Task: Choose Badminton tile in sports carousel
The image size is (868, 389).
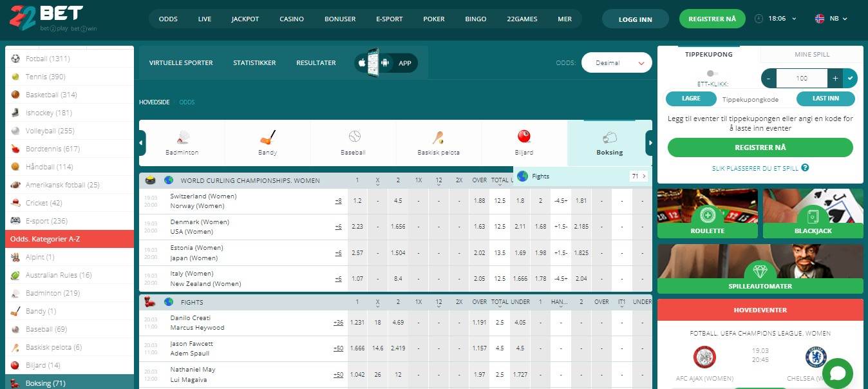Action: coord(182,143)
